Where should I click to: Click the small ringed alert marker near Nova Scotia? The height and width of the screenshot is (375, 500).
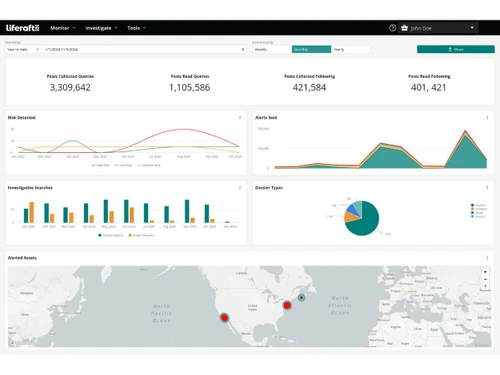[301, 297]
